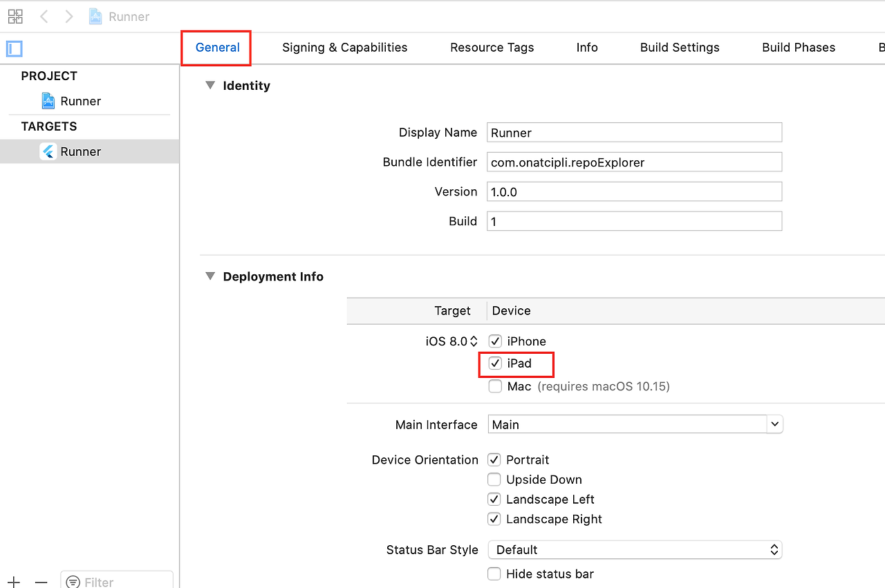
Task: Toggle the project and targets sidebar
Action: (15, 48)
